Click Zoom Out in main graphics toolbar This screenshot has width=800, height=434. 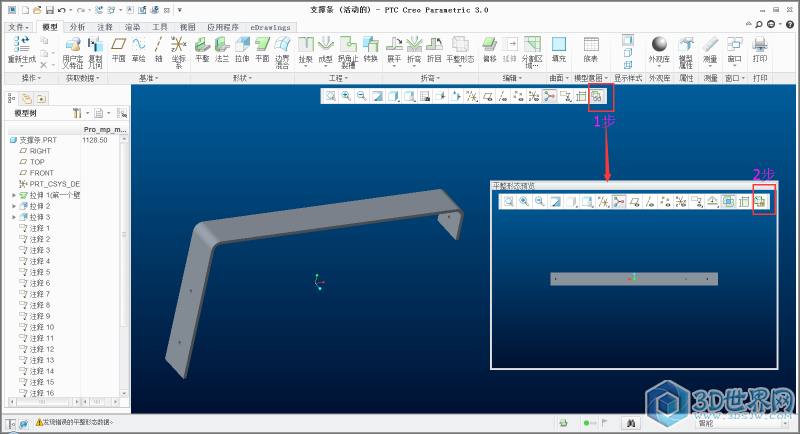pyautogui.click(x=362, y=96)
